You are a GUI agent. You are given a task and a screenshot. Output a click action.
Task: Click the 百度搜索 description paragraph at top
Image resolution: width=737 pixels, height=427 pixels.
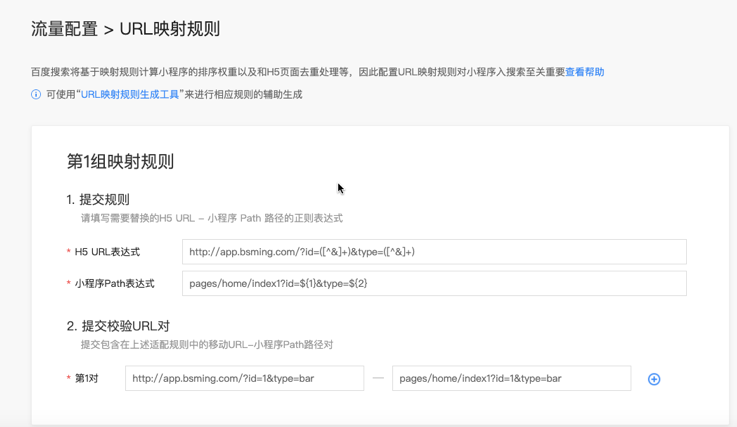click(x=297, y=72)
